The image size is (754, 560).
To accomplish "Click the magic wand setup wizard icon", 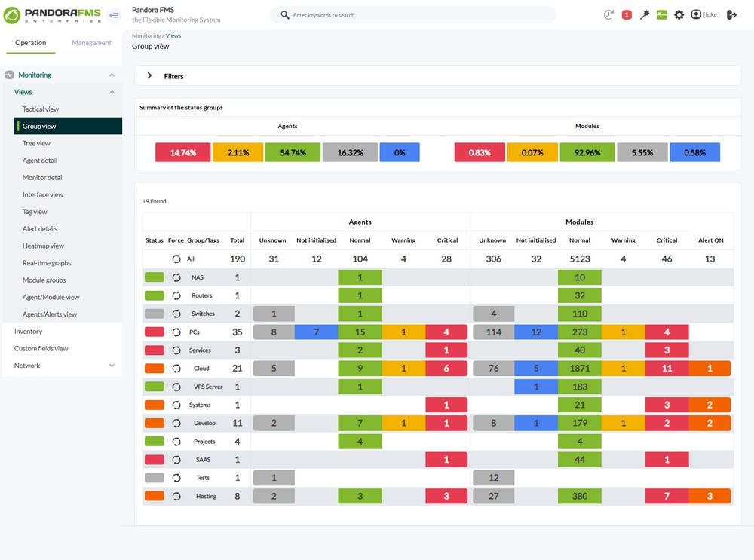I will pos(645,15).
